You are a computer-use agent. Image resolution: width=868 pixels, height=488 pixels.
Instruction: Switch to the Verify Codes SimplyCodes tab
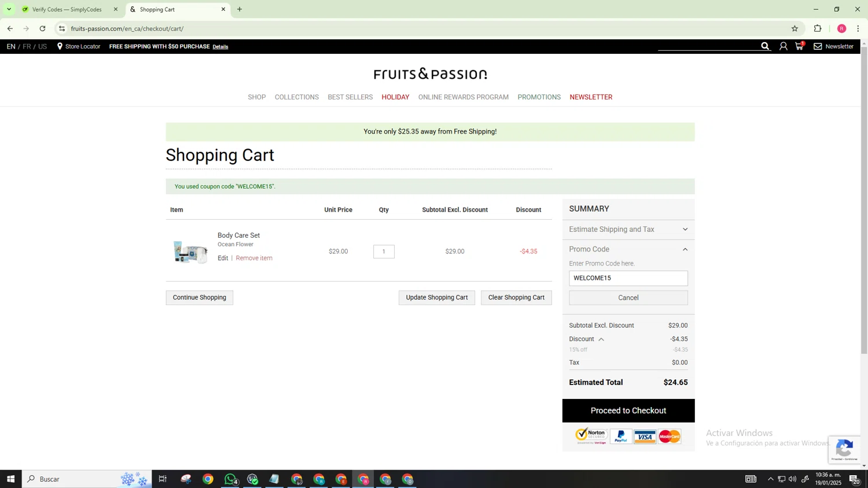pos(67,9)
